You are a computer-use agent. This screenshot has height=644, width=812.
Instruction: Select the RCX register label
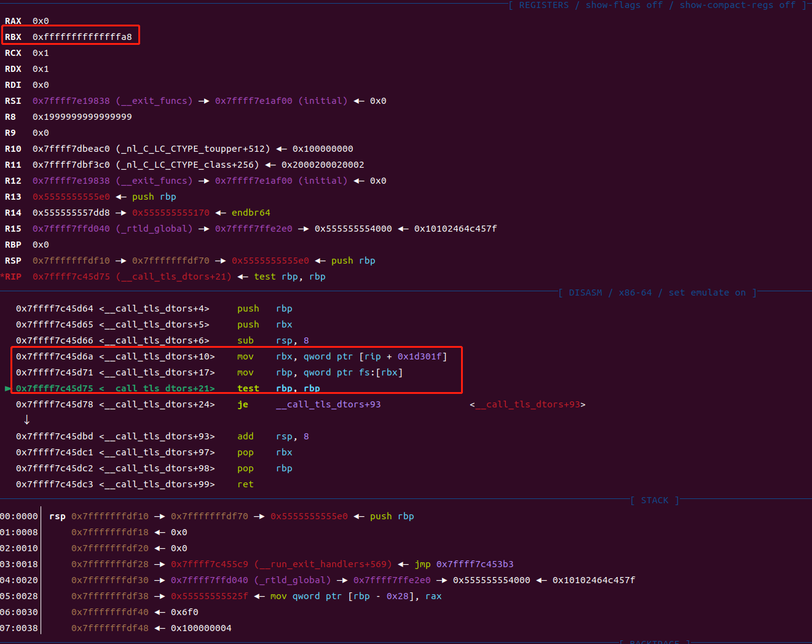[13, 53]
